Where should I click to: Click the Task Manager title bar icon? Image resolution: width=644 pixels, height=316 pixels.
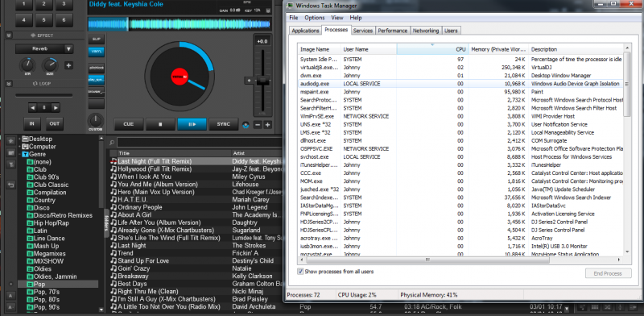291,6
